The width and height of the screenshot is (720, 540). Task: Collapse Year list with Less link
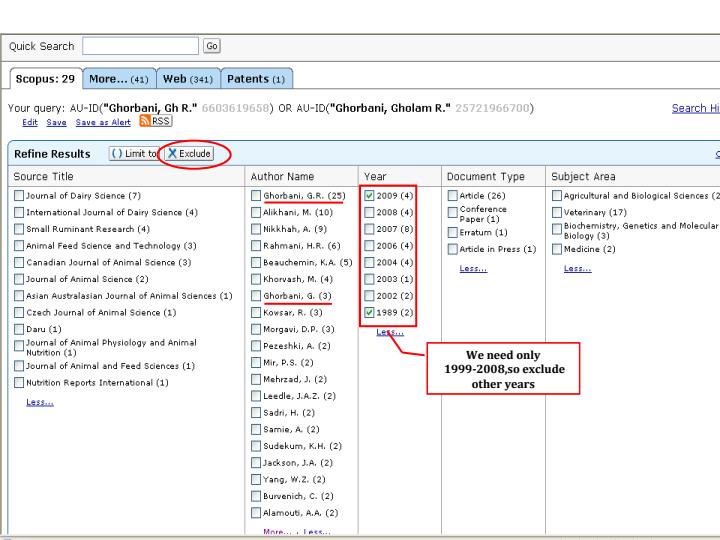(x=390, y=332)
